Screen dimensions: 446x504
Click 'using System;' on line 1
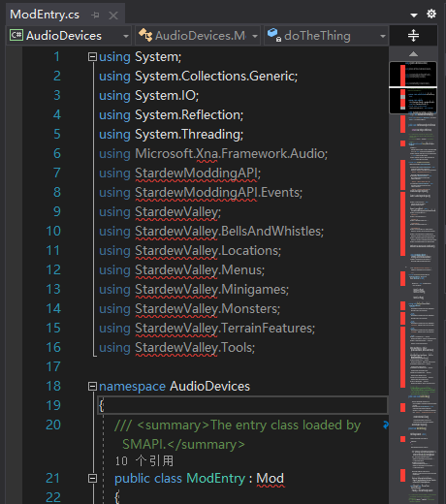(x=140, y=57)
